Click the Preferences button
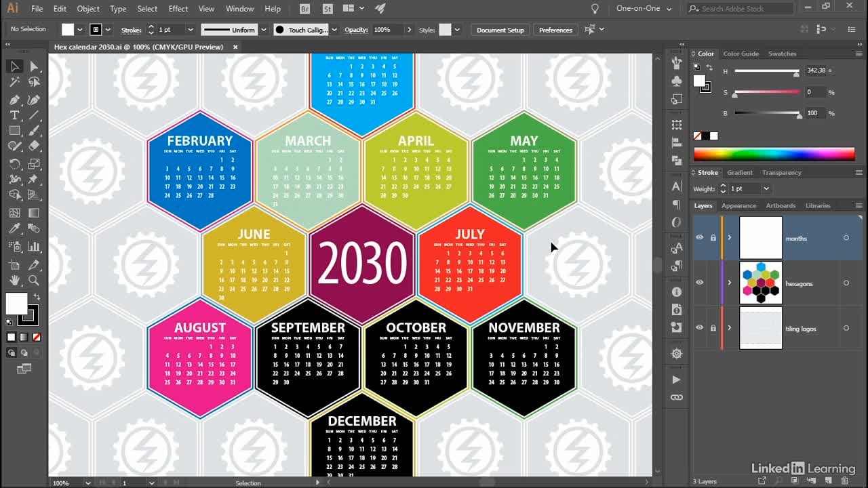Viewport: 868px width, 488px height. 555,30
